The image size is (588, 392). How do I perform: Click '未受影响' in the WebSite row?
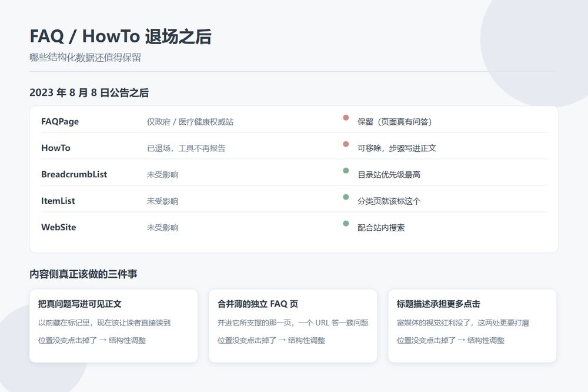[x=162, y=228]
